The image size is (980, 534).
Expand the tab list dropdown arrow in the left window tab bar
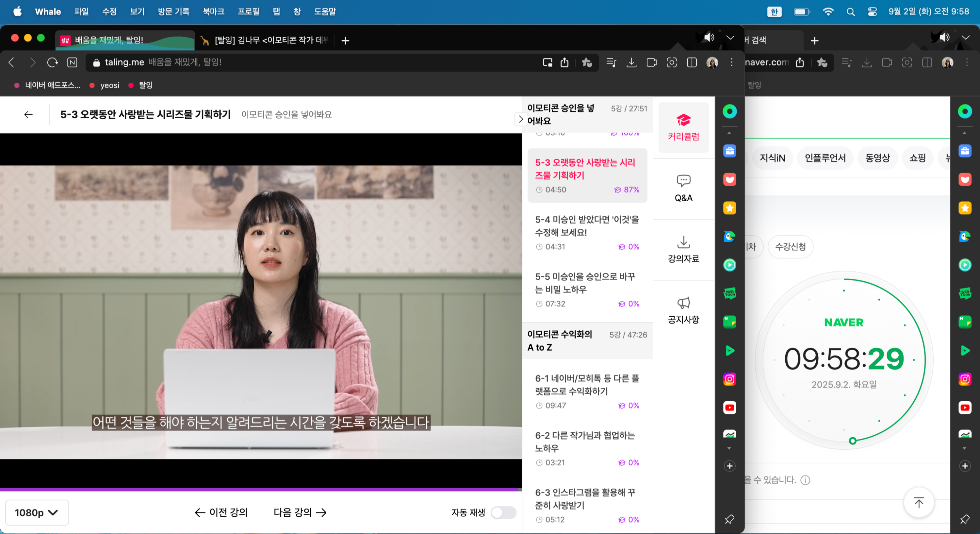[730, 37]
